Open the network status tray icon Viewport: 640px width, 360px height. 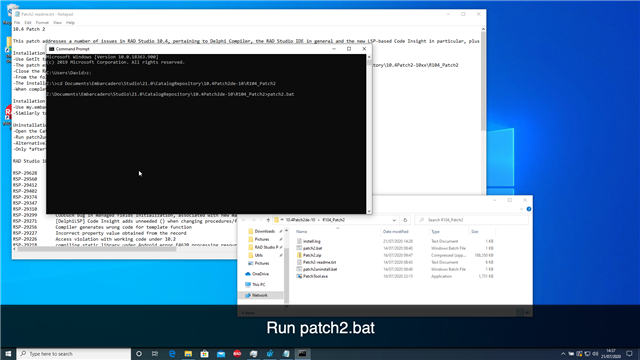click(x=587, y=354)
